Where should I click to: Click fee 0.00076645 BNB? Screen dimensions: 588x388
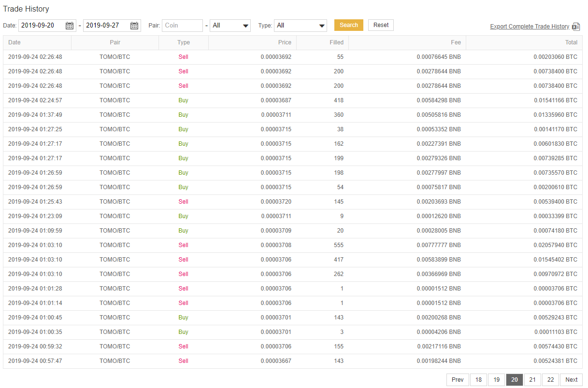click(x=439, y=57)
